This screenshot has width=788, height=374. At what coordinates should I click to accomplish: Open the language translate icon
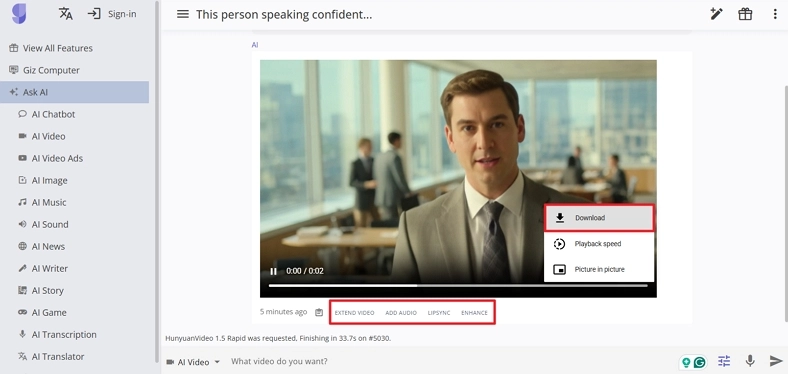tap(65, 14)
